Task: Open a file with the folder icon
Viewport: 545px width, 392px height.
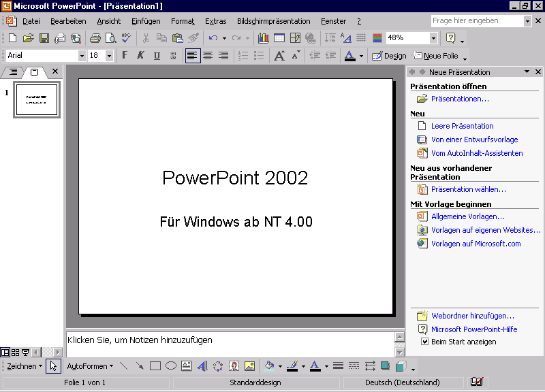Action: pos(28,38)
